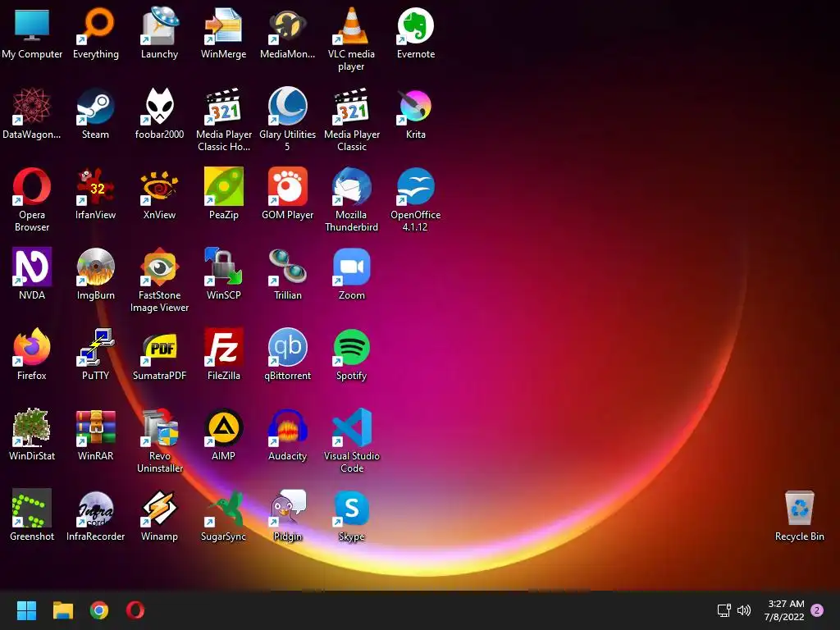Screen dimensions: 840x630
Task: Select the Spotify desktop icon
Action: (x=351, y=347)
